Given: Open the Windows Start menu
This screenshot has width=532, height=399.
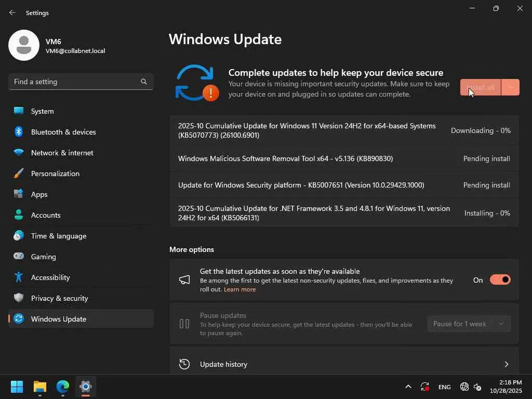Looking at the screenshot, I should tap(17, 387).
